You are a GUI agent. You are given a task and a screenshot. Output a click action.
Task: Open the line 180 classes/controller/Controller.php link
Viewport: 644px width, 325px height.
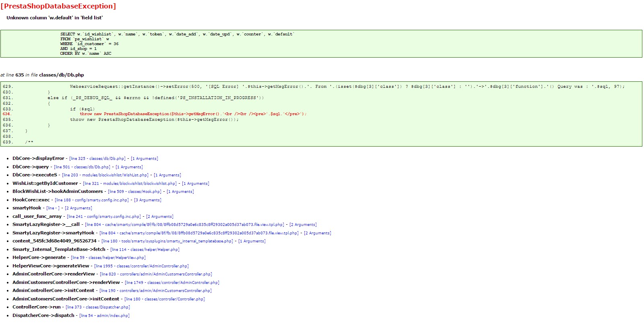point(165,299)
